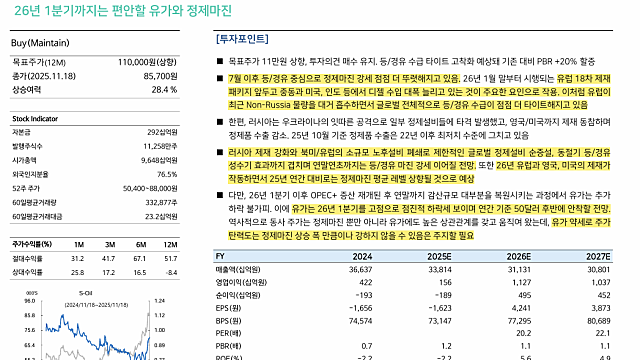Click relative return 1M value '25.8'
The height and width of the screenshot is (360, 640).
[x=78, y=272]
